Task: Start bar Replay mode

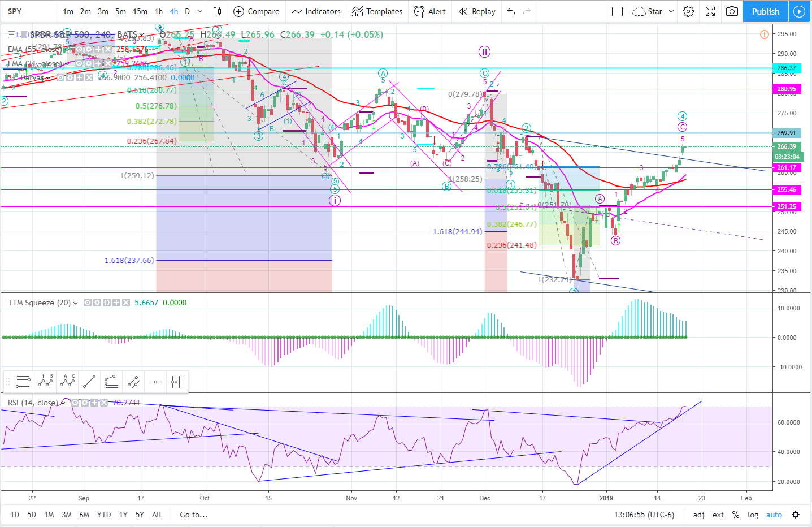Action: (x=477, y=11)
